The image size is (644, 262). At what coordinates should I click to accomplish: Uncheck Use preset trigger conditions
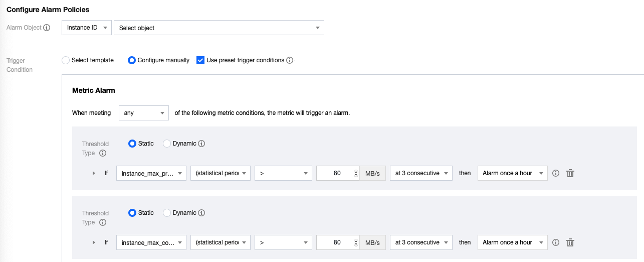200,60
